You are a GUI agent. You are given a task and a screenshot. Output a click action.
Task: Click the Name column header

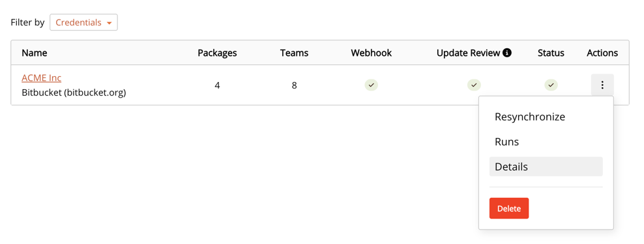coord(35,53)
